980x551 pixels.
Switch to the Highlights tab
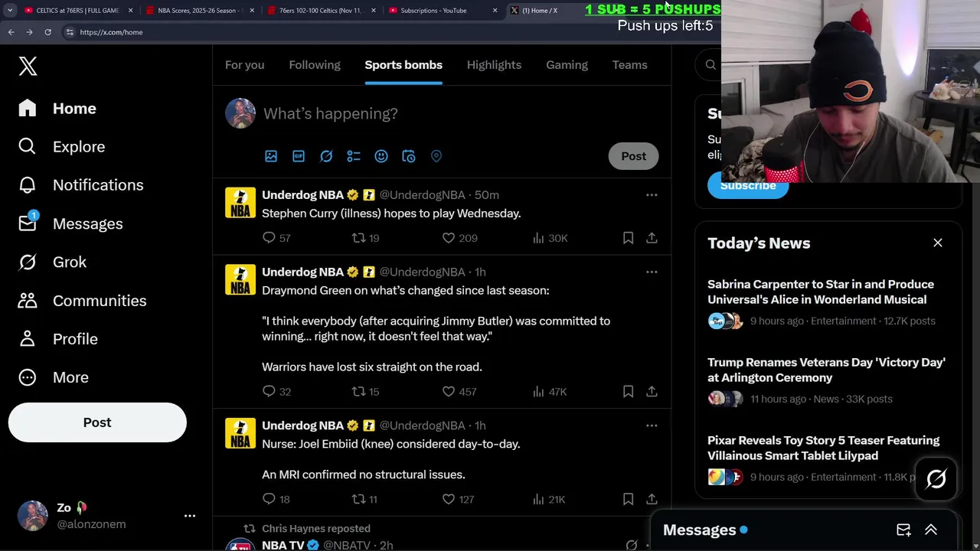[494, 65]
